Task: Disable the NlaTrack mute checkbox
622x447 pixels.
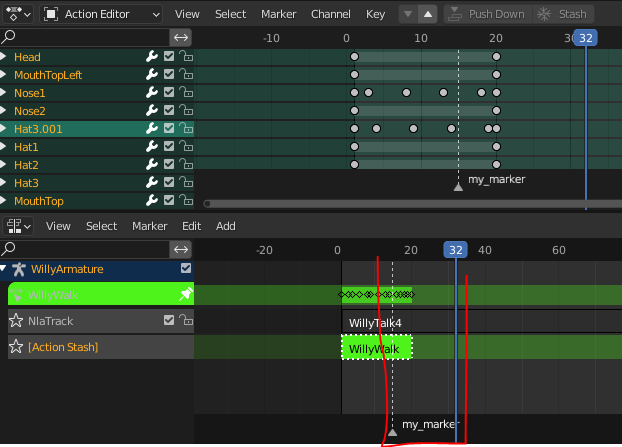Action: 169,320
